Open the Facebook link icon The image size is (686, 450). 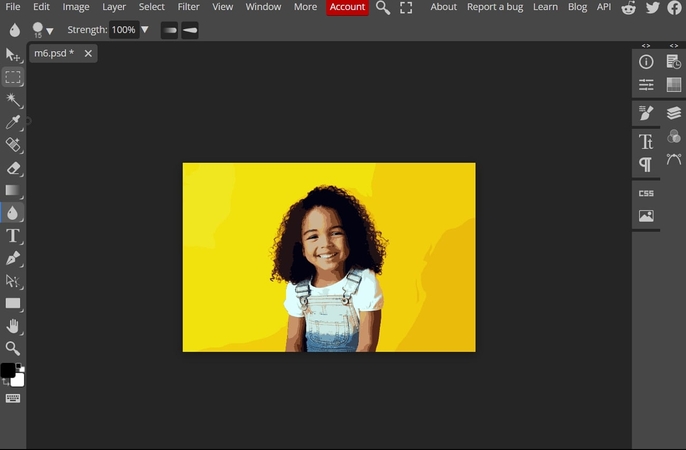coord(674,7)
